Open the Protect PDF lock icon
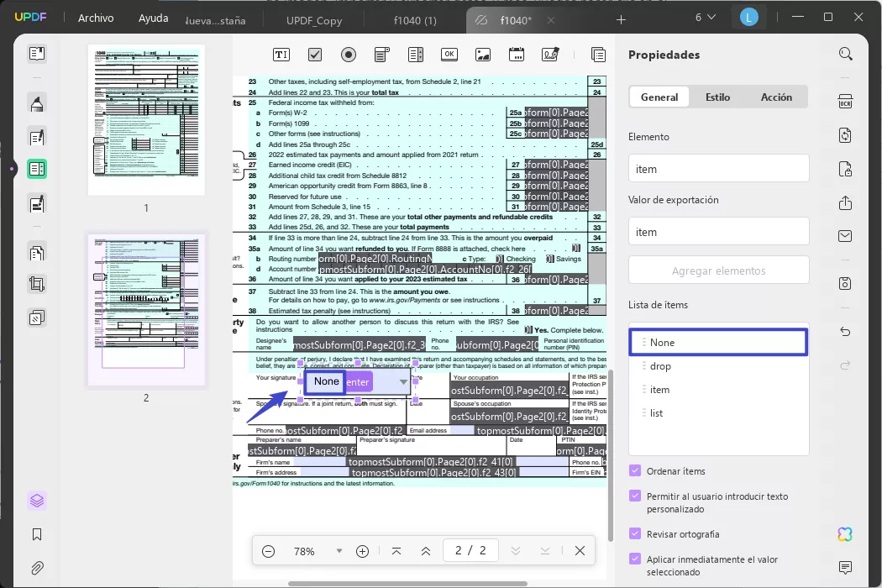This screenshot has height=588, width=882. coord(845,169)
